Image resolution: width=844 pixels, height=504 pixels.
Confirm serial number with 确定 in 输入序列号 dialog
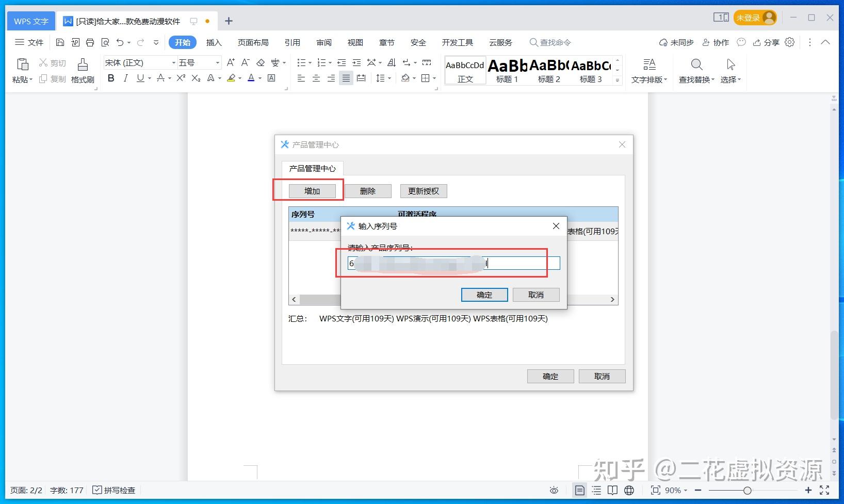484,295
